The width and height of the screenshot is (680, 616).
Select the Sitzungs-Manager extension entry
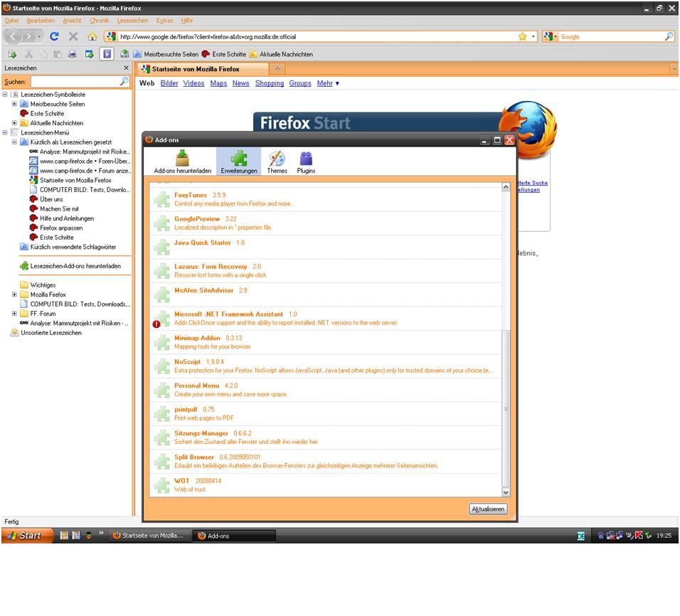click(325, 437)
